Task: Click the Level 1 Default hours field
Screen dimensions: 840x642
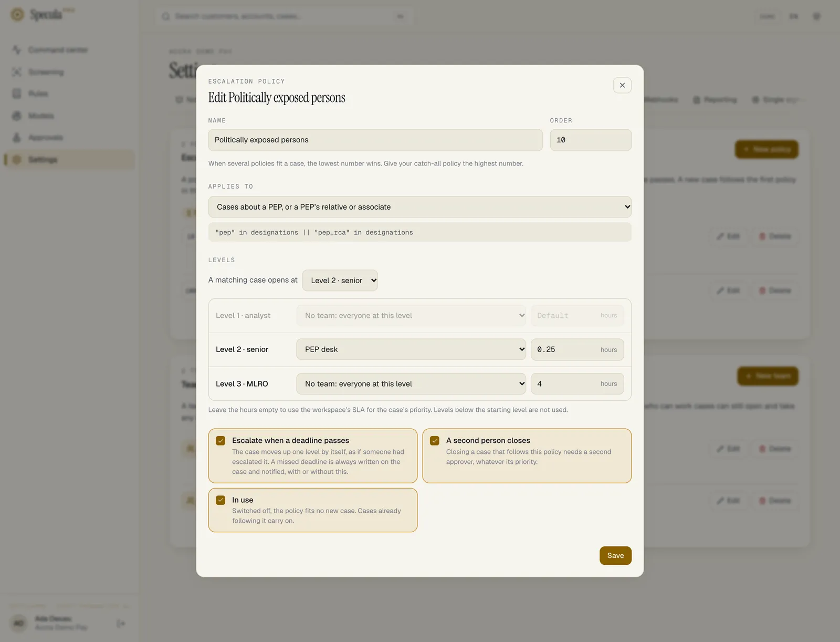Action: [x=577, y=316]
